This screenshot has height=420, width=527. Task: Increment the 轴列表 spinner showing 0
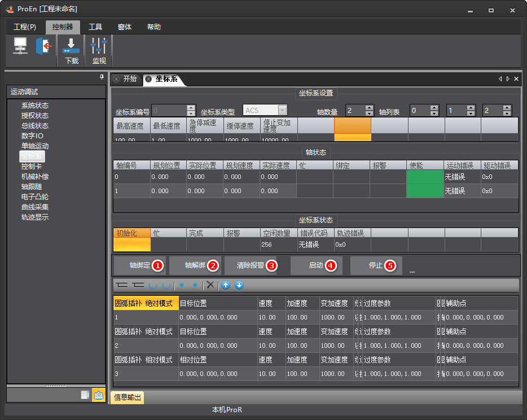tap(434, 108)
